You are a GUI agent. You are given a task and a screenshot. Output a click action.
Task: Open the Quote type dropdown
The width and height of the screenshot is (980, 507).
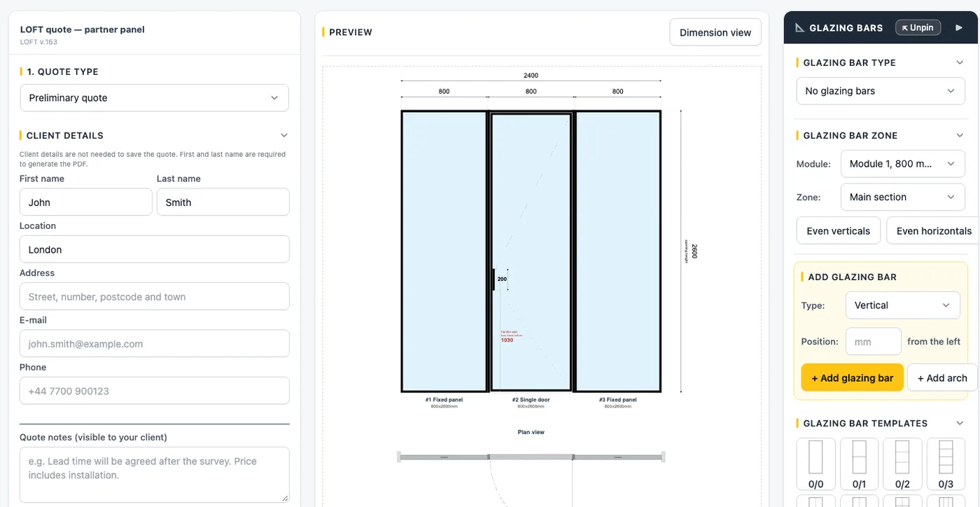154,98
